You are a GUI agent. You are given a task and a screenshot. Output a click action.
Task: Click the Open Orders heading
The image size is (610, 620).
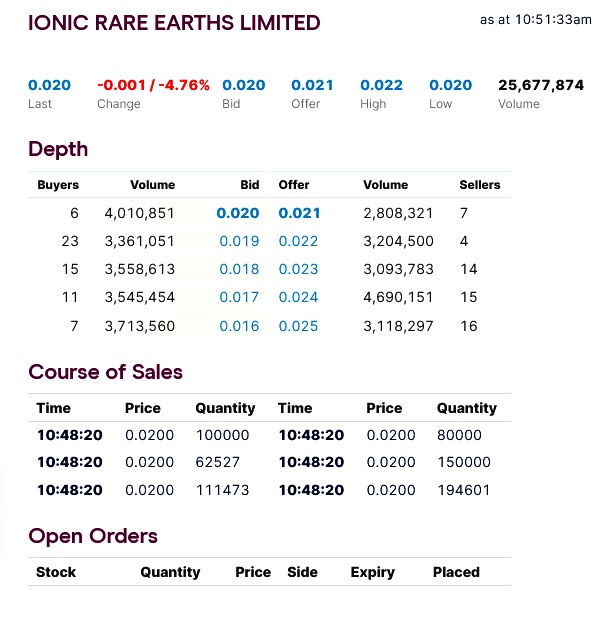93,536
